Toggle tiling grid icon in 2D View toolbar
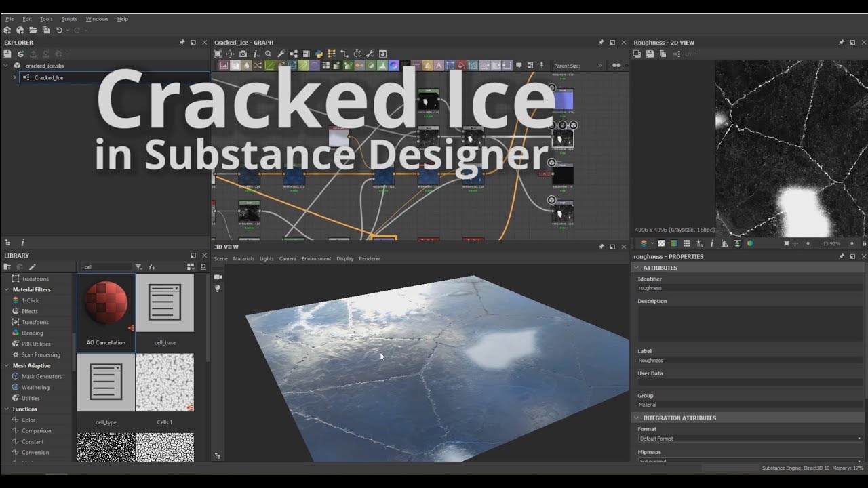Screen dimensions: 868x488 (686, 243)
